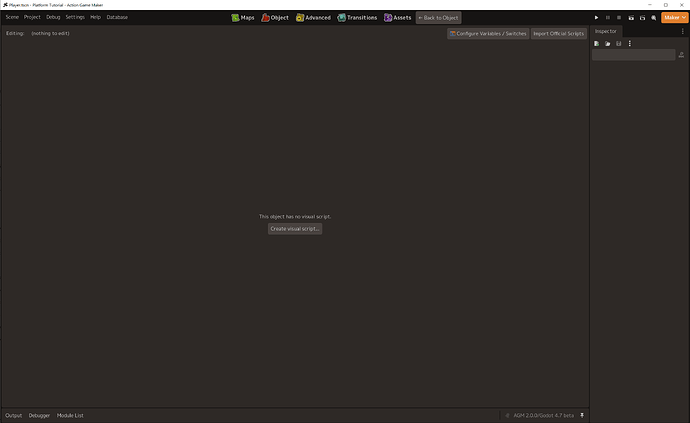This screenshot has width=690, height=423.
Task: Open the Debug menu
Action: tap(53, 17)
